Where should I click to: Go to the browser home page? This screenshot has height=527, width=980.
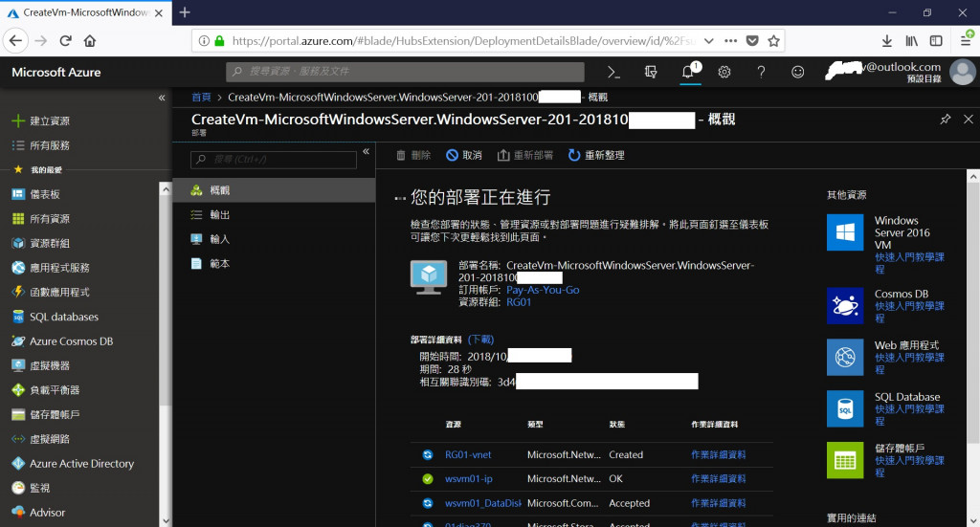(x=90, y=41)
